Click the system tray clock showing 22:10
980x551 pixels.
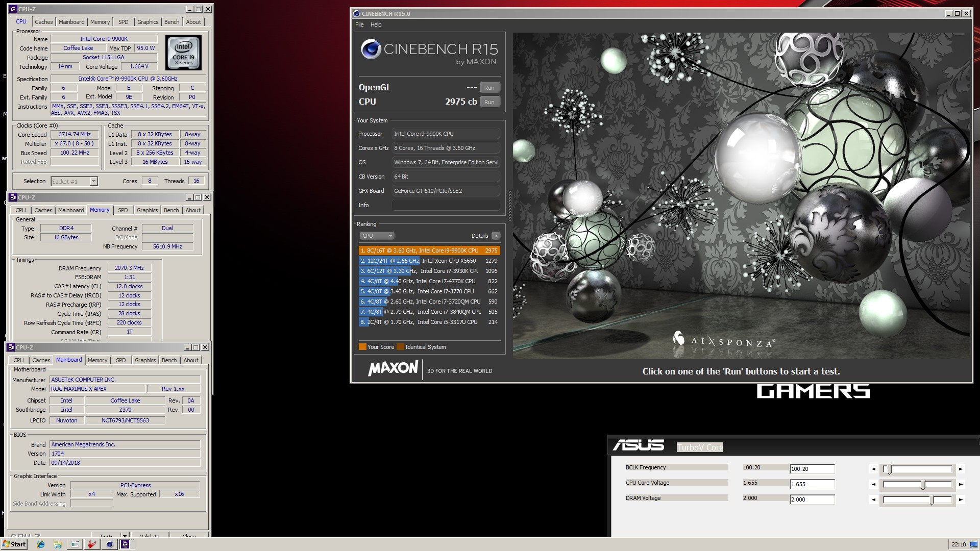point(959,544)
